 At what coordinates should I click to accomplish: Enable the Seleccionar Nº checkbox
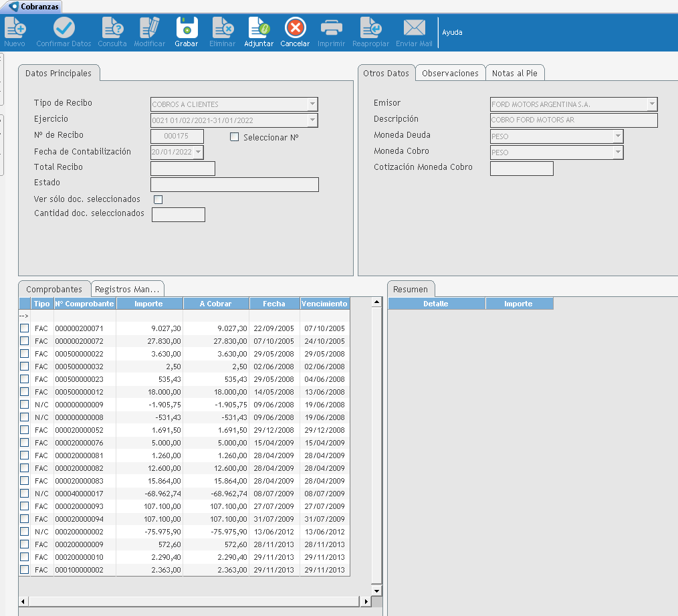234,137
